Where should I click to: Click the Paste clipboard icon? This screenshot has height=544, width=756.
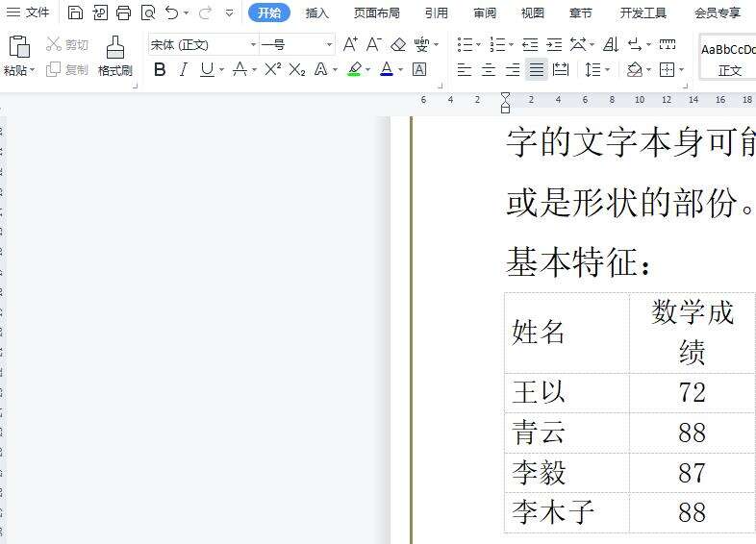click(x=19, y=47)
